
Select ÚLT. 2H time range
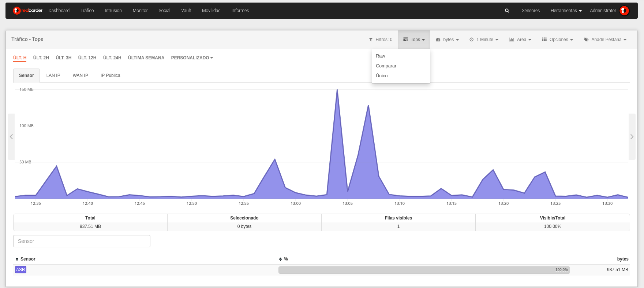click(41, 58)
